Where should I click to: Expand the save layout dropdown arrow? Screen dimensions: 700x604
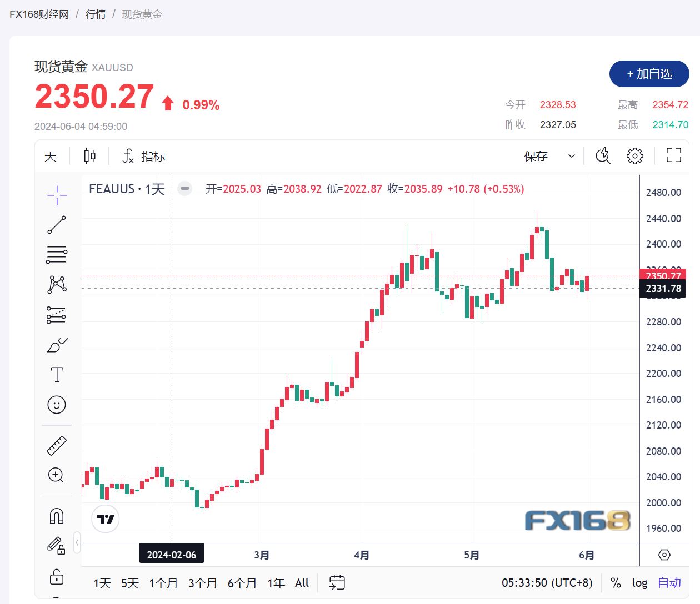pyautogui.click(x=571, y=156)
